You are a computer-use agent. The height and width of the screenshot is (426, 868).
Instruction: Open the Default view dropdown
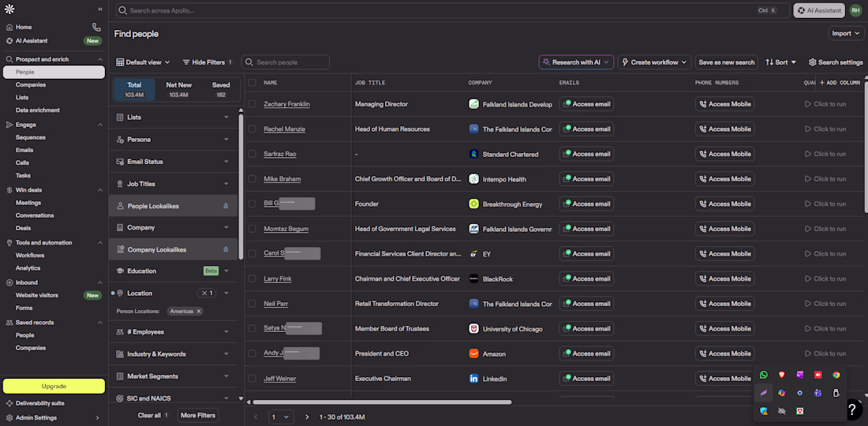pos(143,62)
